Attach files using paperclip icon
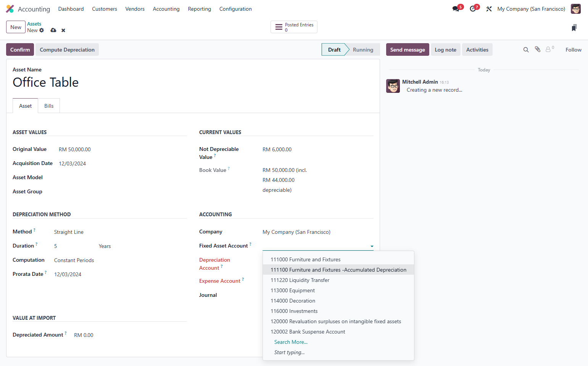Image resolution: width=588 pixels, height=366 pixels. [538, 49]
